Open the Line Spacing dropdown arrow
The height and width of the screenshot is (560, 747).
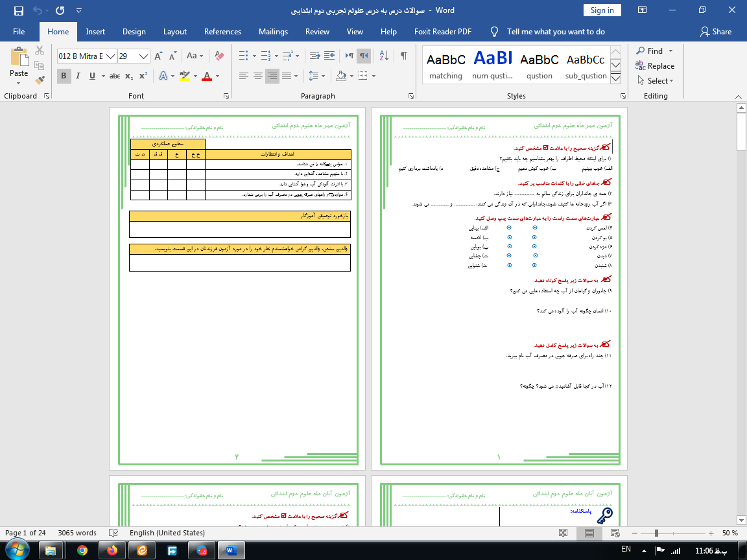324,76
